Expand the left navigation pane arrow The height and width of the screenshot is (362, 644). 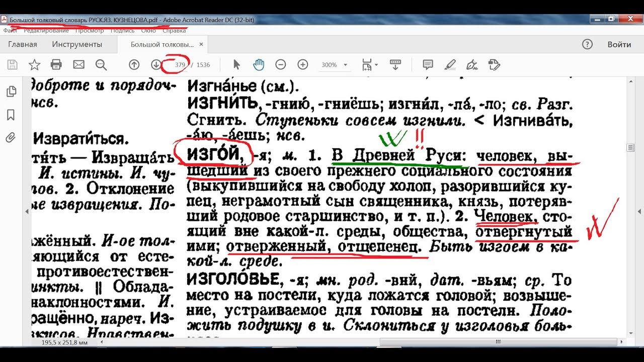26,211
